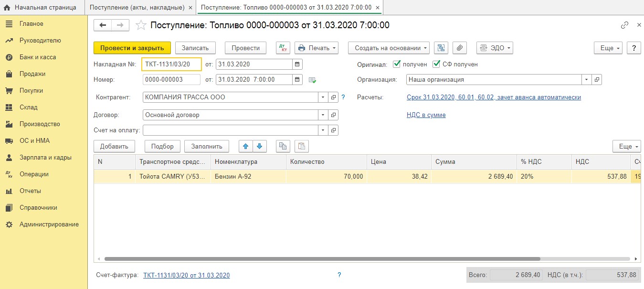Screen dimensions: 644x289
Task: Click Номер field 0000-000003
Action: pyautogui.click(x=172, y=80)
